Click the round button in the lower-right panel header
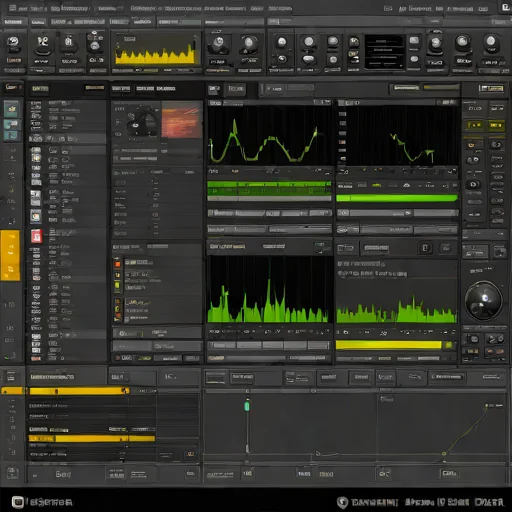512x512 pixels. tap(425, 248)
